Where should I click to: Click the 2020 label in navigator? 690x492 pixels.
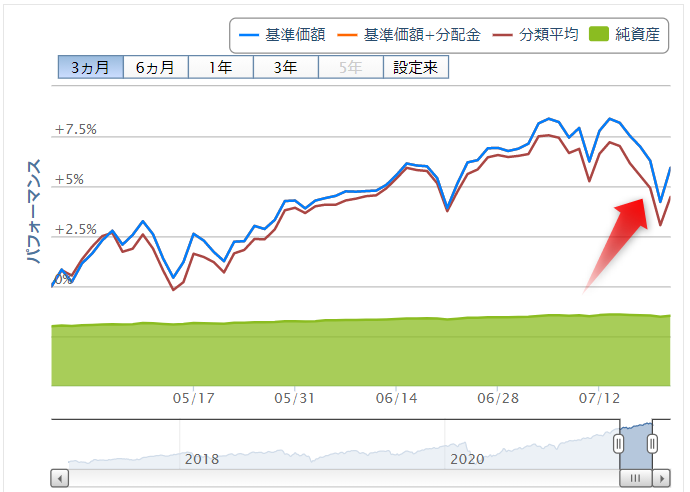[467, 459]
